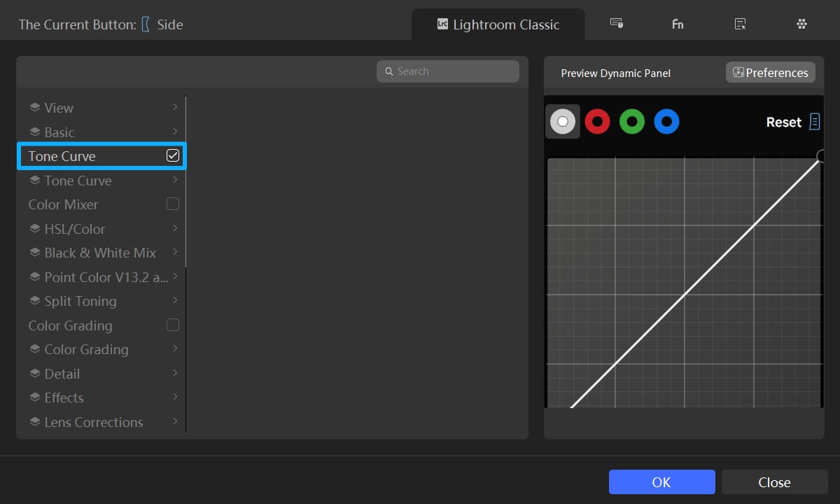Select the blue channel button
The image size is (840, 504).
(666, 122)
